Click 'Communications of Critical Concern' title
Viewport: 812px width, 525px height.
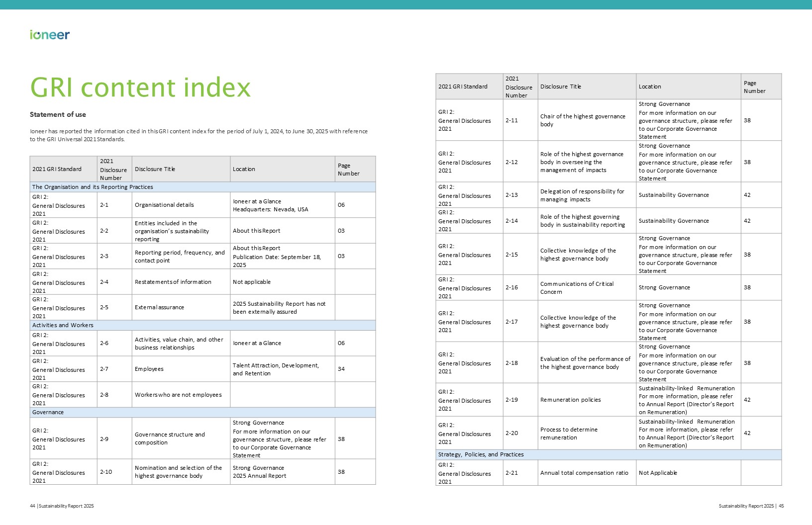pos(577,288)
